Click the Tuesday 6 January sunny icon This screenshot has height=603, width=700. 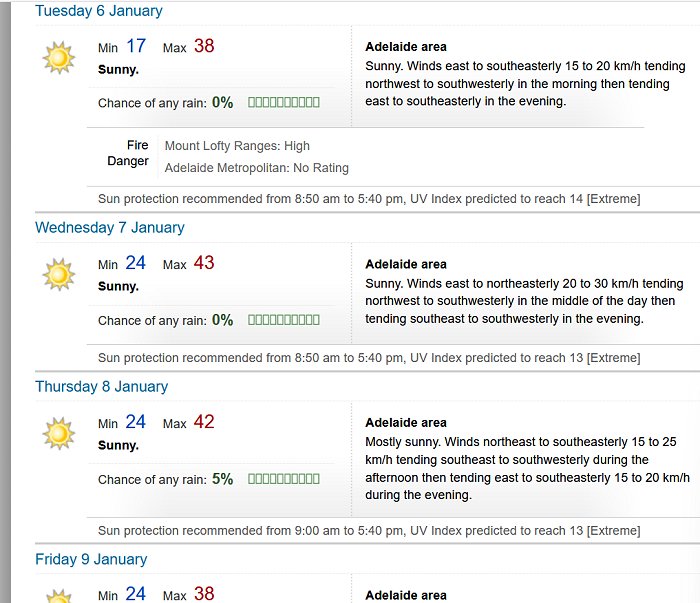(x=58, y=58)
